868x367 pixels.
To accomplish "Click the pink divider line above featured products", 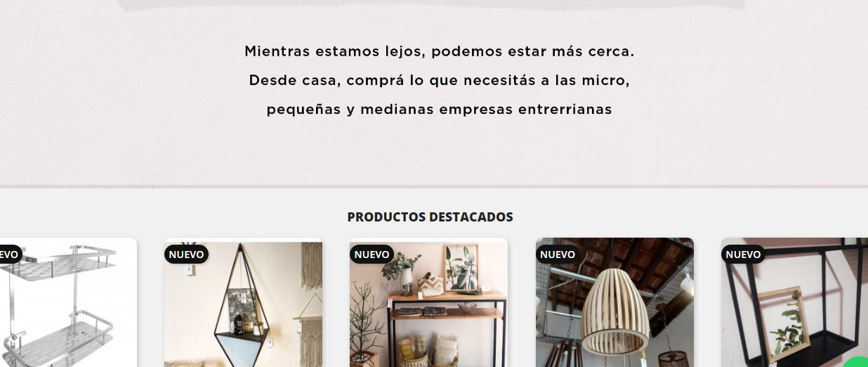I will tap(434, 186).
